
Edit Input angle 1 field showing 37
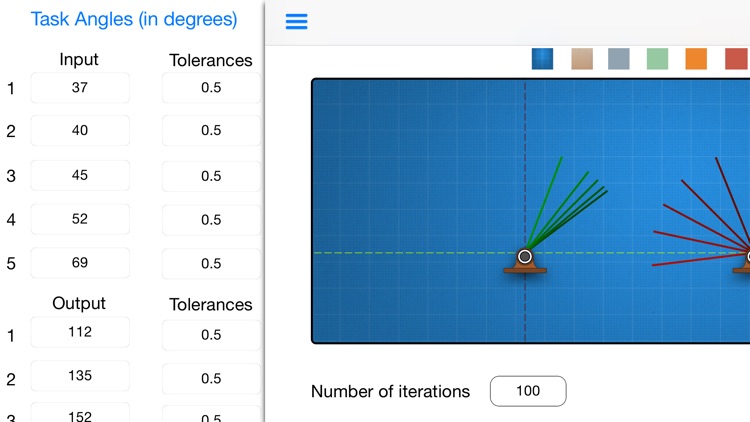pyautogui.click(x=80, y=88)
